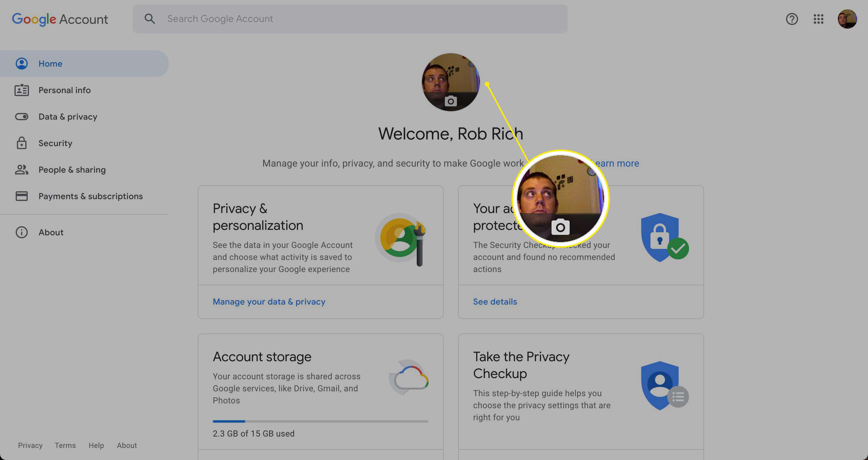Open the account avatar menu at top right
The height and width of the screenshot is (460, 868).
tap(847, 19)
